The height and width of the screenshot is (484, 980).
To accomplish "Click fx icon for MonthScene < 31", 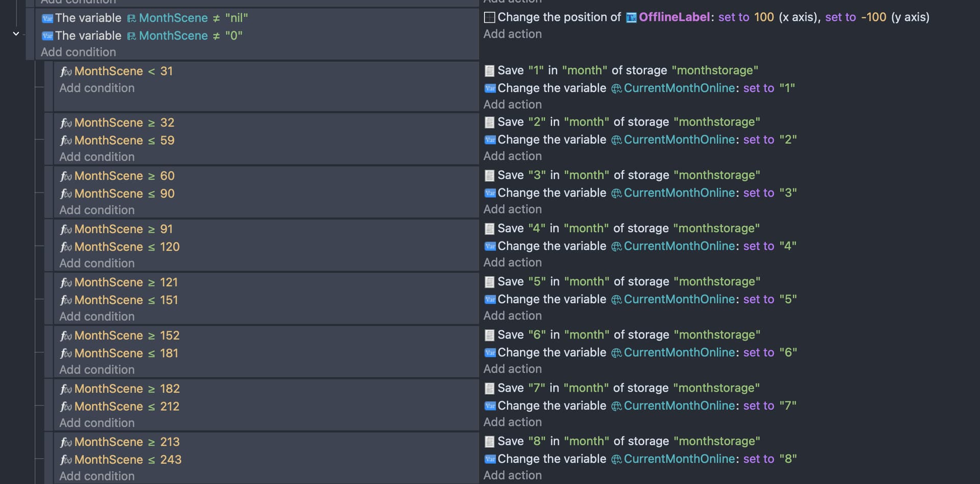I will (66, 71).
